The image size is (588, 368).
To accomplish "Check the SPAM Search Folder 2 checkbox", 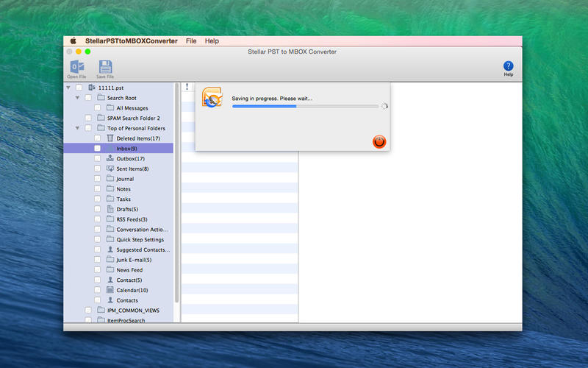I will pyautogui.click(x=88, y=118).
